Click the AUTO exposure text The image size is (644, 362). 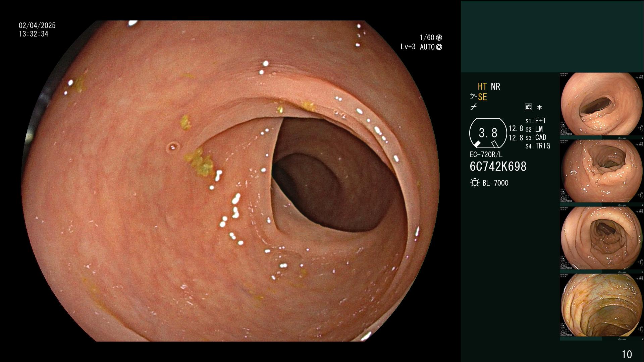point(427,47)
